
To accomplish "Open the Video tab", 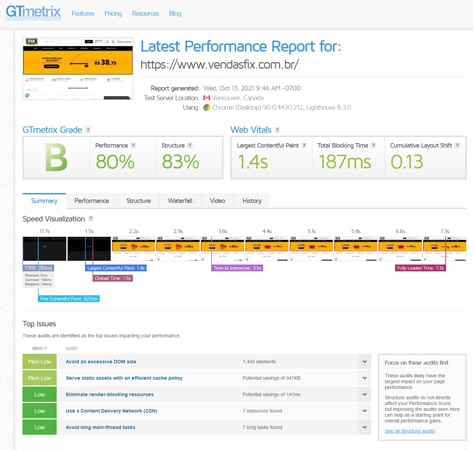I will (x=217, y=201).
